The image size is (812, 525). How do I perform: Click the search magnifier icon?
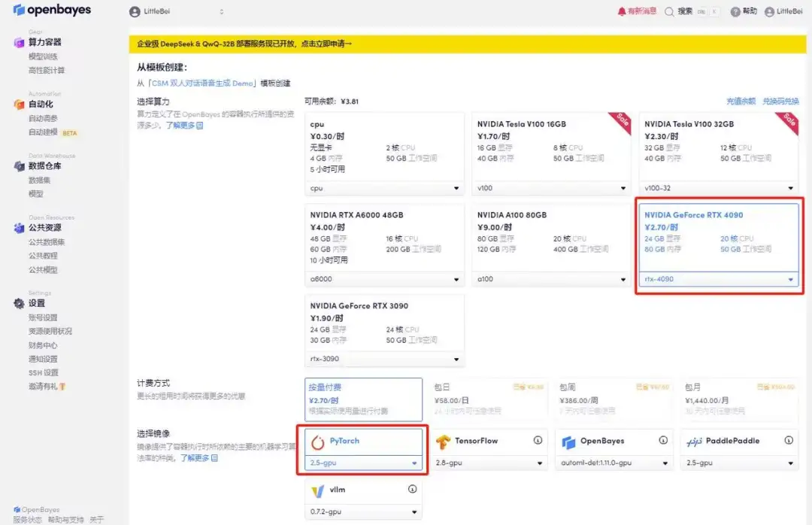[669, 12]
